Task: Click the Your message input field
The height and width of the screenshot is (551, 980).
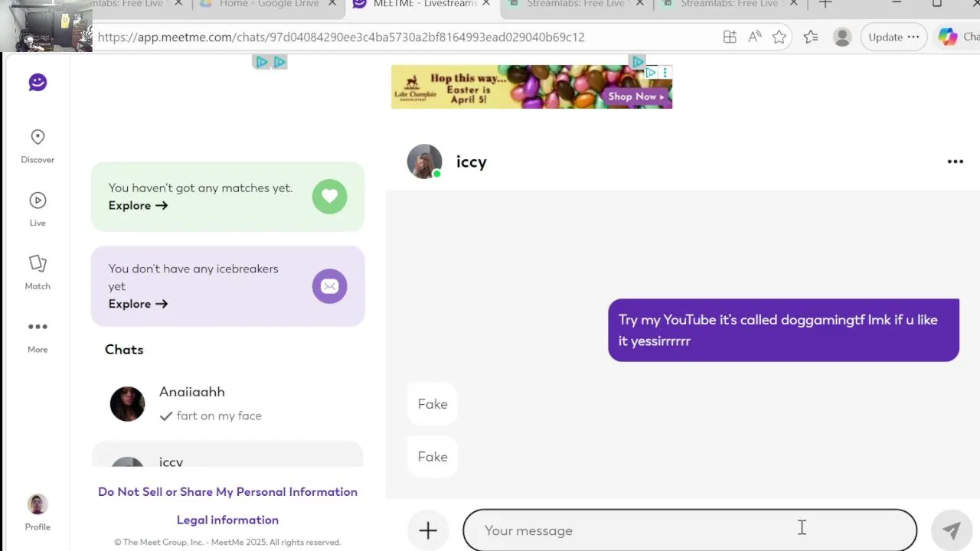Action: [690, 530]
